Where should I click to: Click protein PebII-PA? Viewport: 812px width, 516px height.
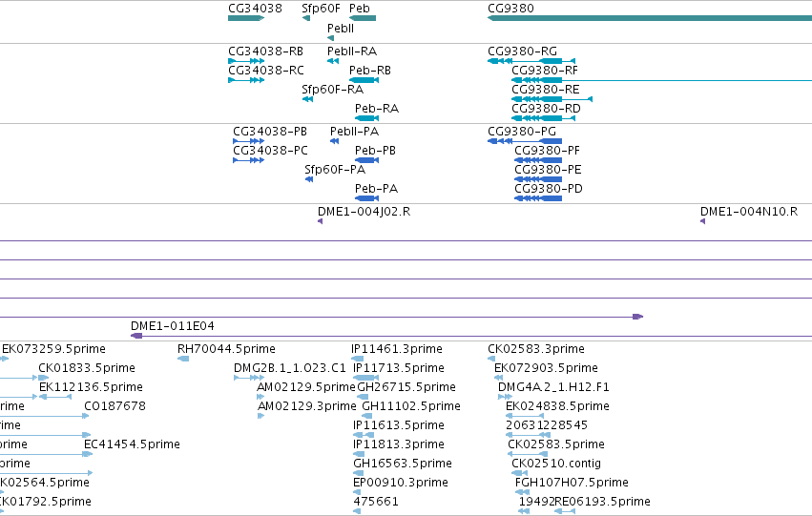click(335, 141)
